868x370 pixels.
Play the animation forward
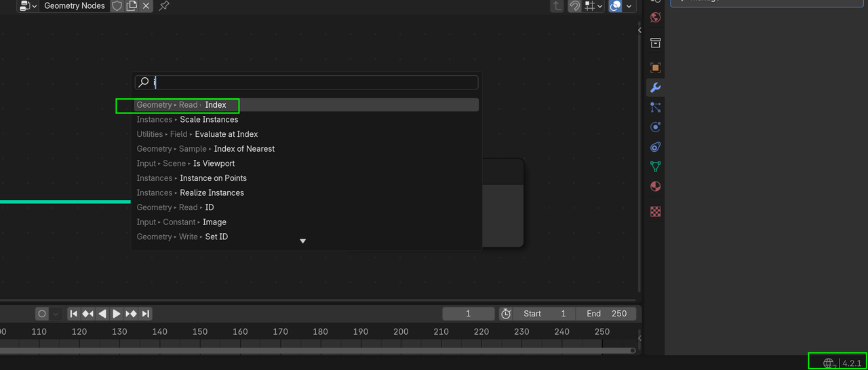pyautogui.click(x=117, y=314)
